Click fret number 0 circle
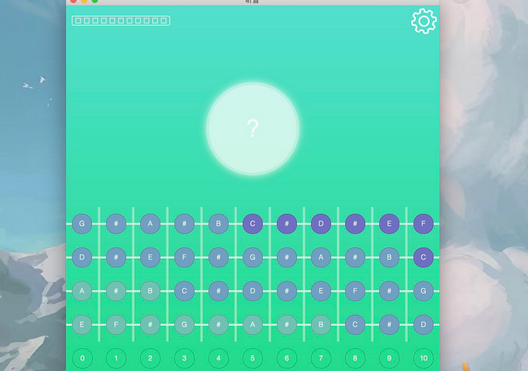The width and height of the screenshot is (528, 371). pos(82,358)
